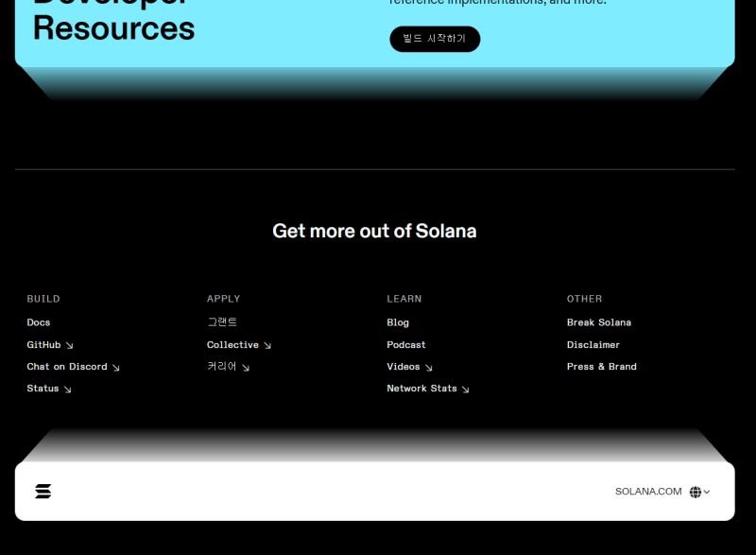
Task: Click the Solana logo in the footer
Action: coord(43,492)
